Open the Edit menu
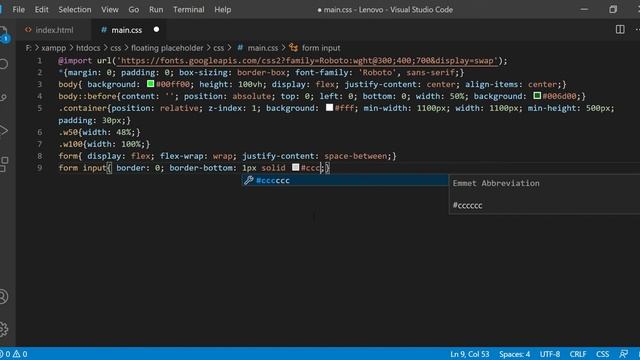Screen dimensions: 640x360 pos(41,9)
